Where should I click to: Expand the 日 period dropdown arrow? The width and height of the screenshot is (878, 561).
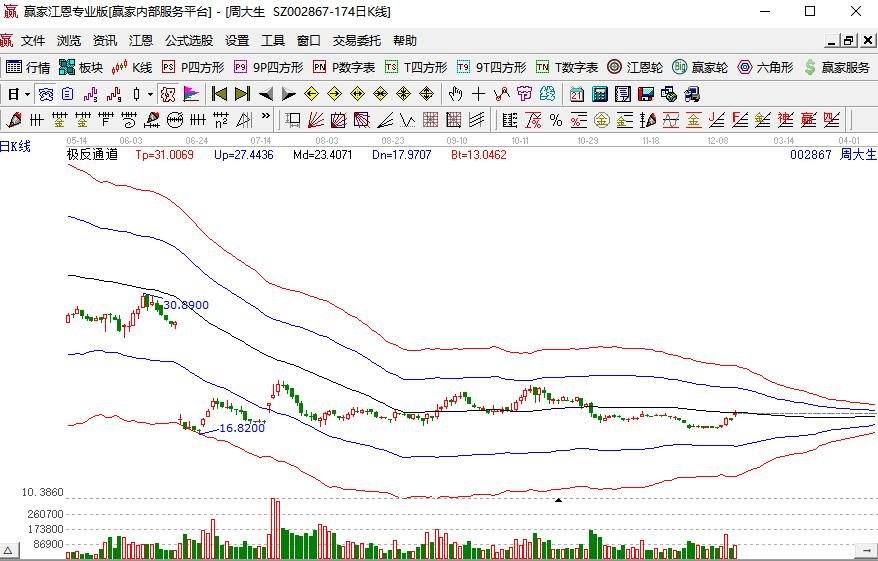[26, 95]
